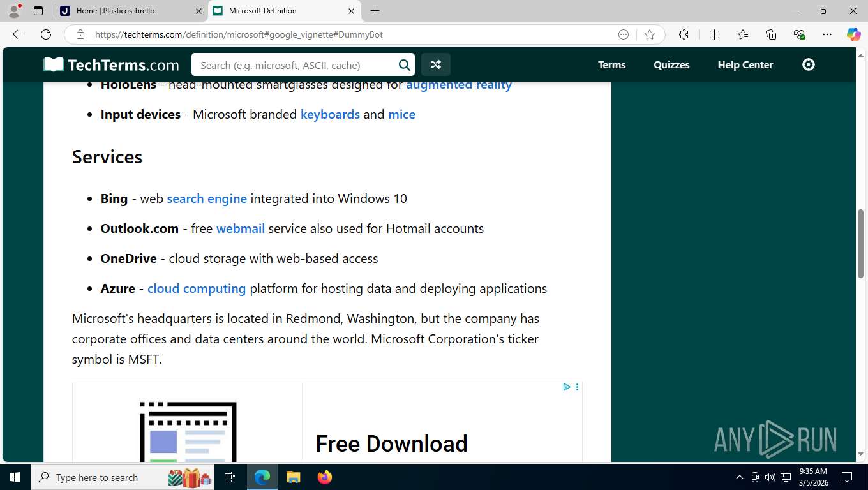868x490 pixels.
Task: Open the Terms menu item
Action: [x=611, y=64]
